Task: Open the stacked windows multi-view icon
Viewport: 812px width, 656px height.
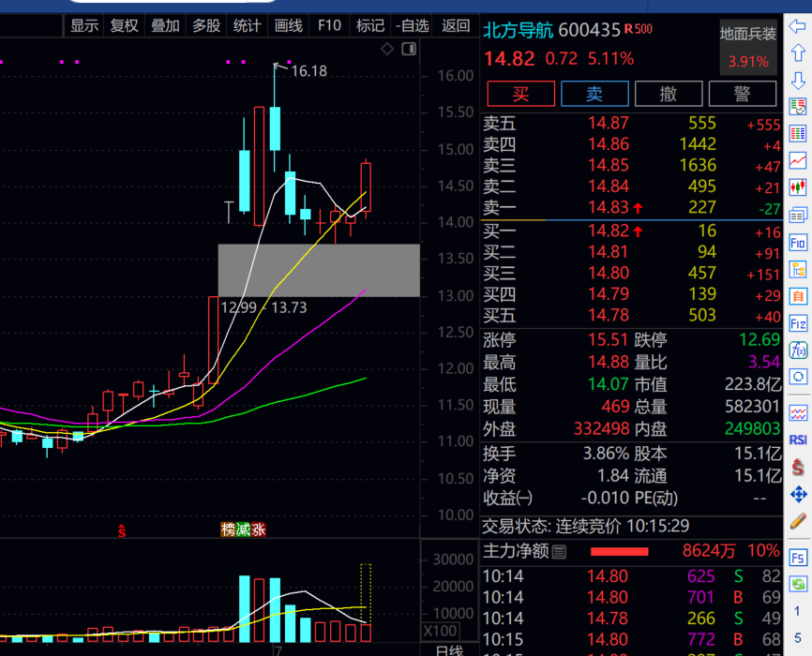Action: pos(798,215)
